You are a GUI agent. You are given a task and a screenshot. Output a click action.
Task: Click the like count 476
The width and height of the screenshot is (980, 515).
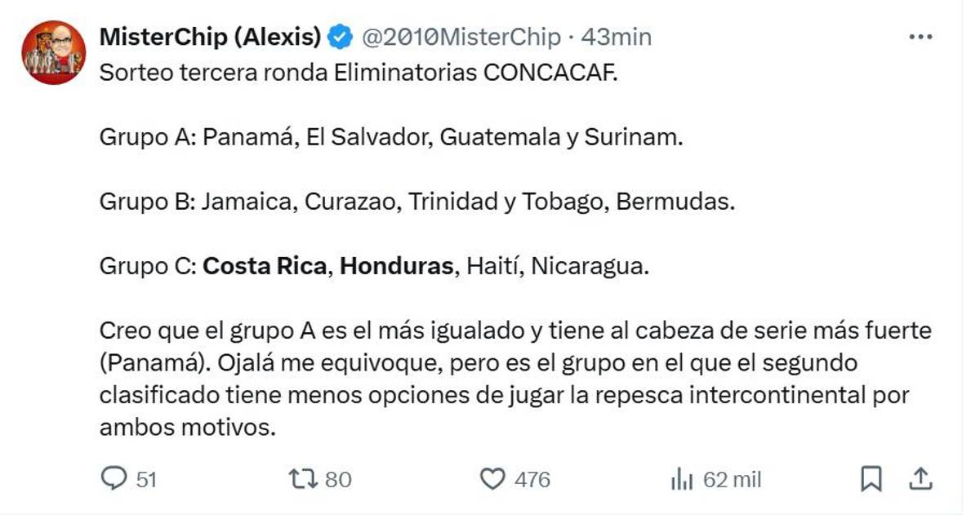[x=532, y=480]
